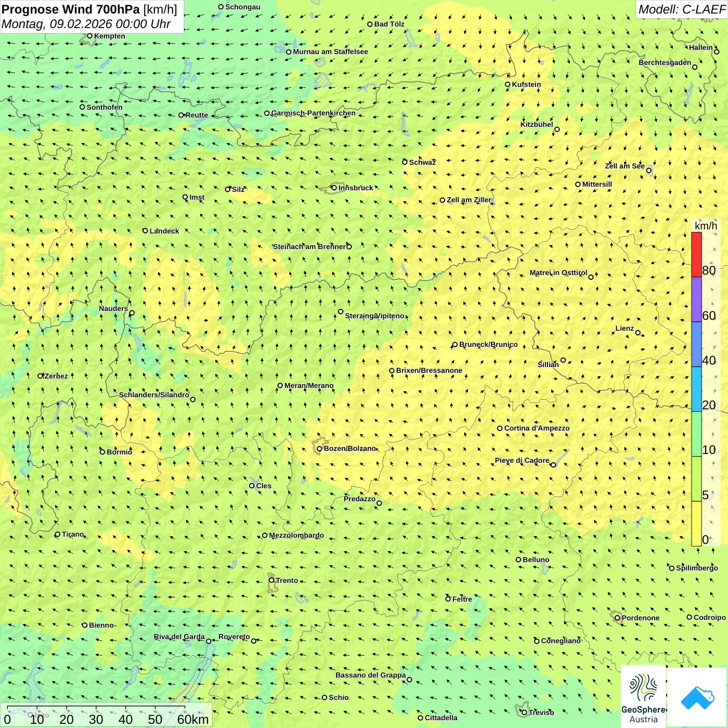The height and width of the screenshot is (728, 728).
Task: Click the Steinach am Brenner label
Action: click(x=309, y=246)
